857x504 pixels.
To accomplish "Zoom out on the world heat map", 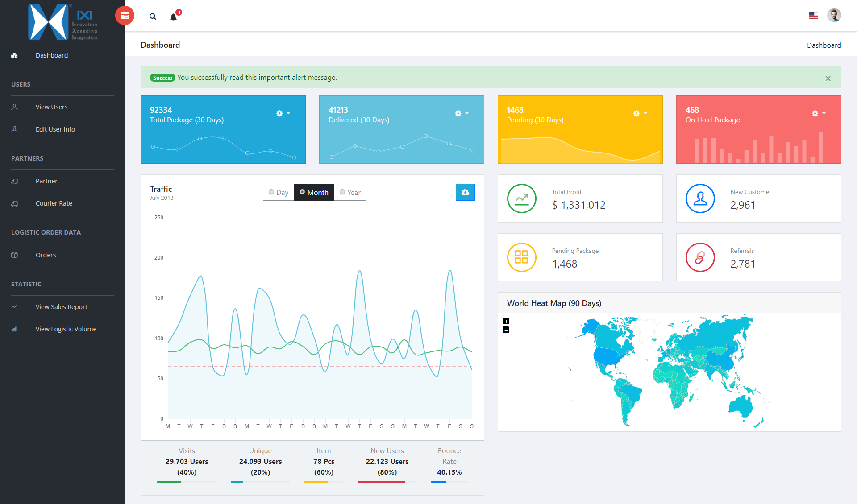I will (x=506, y=330).
